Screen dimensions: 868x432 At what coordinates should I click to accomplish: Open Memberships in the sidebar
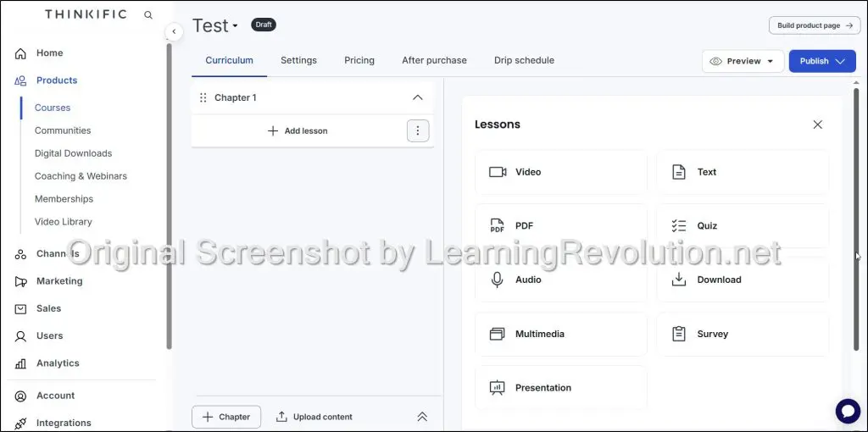(x=64, y=198)
